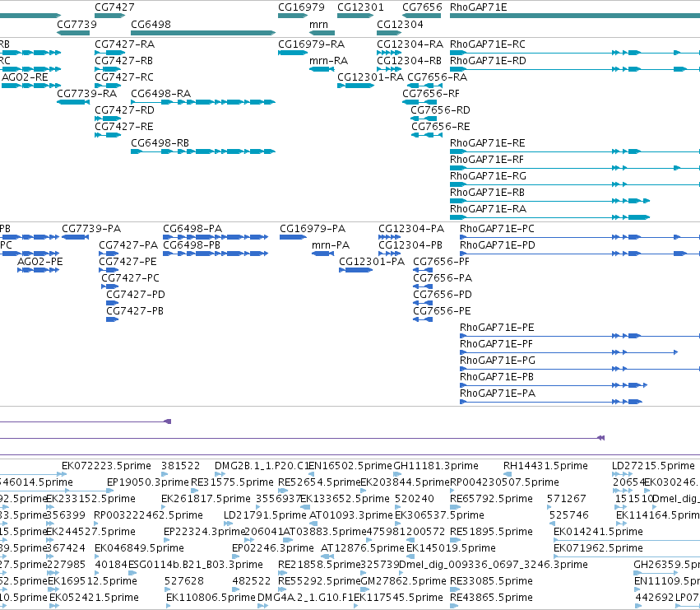The image size is (700, 610).
Task: Open protein CG16979-PA
Action: pyautogui.click(x=313, y=229)
